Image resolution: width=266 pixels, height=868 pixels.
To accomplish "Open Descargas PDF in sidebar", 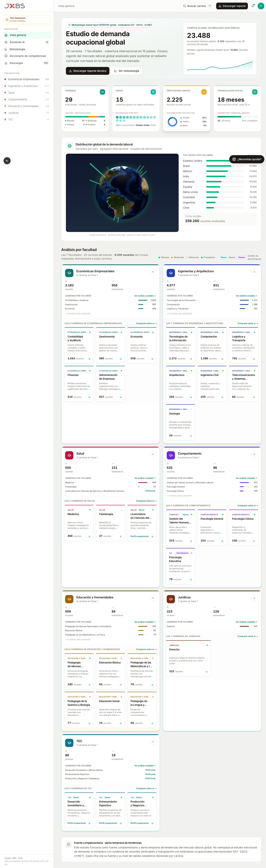I will tap(27, 63).
